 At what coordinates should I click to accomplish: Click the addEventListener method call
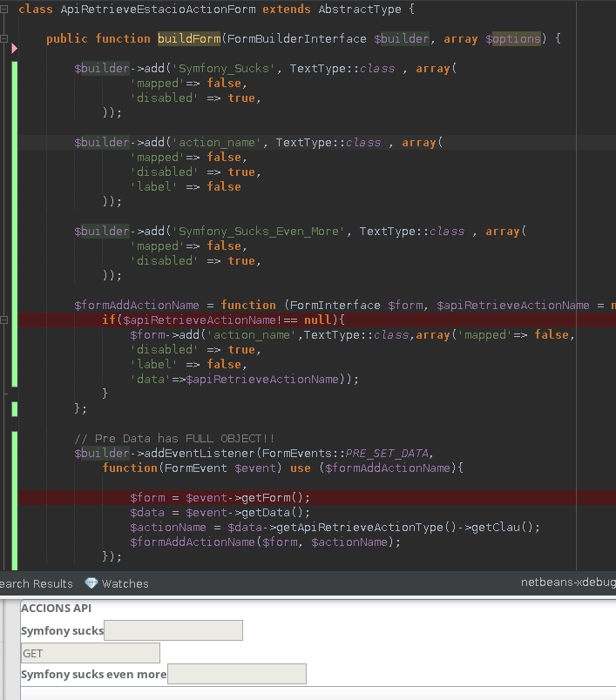200,453
